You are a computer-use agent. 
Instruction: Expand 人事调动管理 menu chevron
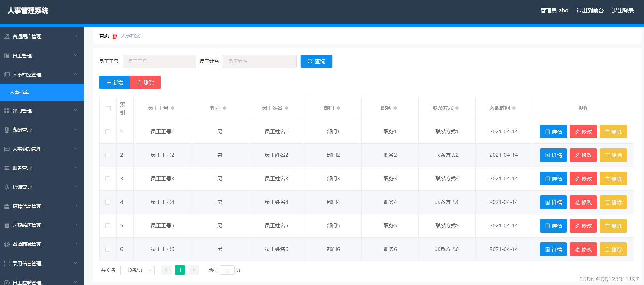[76, 148]
